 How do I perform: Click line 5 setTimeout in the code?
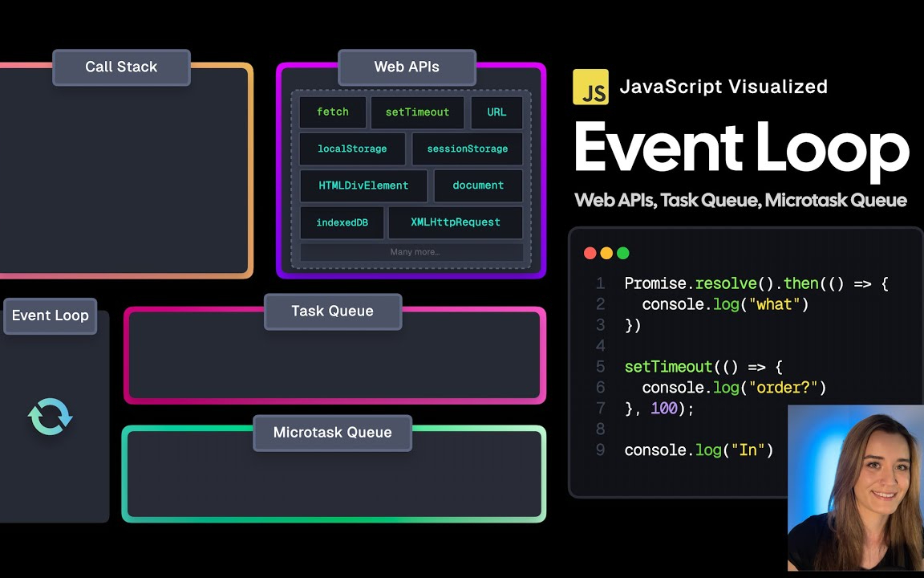tap(667, 367)
